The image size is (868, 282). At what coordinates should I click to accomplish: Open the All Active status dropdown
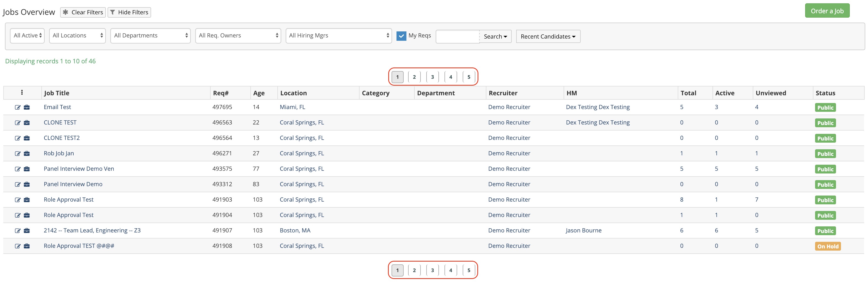[x=27, y=36]
